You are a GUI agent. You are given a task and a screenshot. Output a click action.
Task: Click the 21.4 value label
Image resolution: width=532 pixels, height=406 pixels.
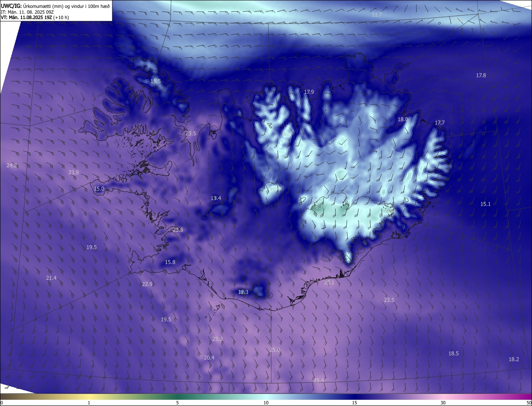(x=51, y=278)
